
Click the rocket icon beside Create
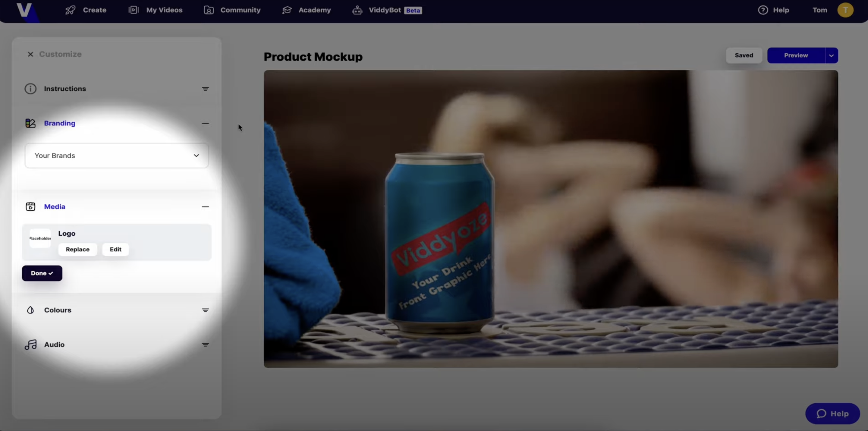pyautogui.click(x=71, y=10)
